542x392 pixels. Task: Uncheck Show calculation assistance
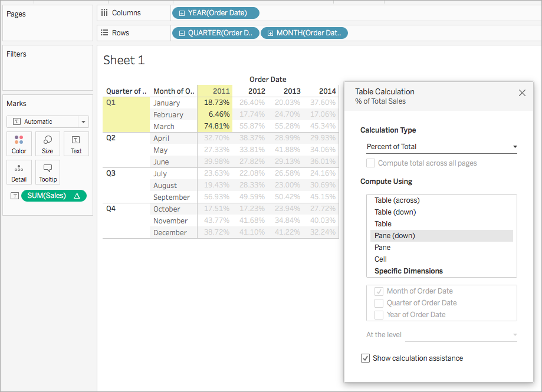tap(366, 358)
